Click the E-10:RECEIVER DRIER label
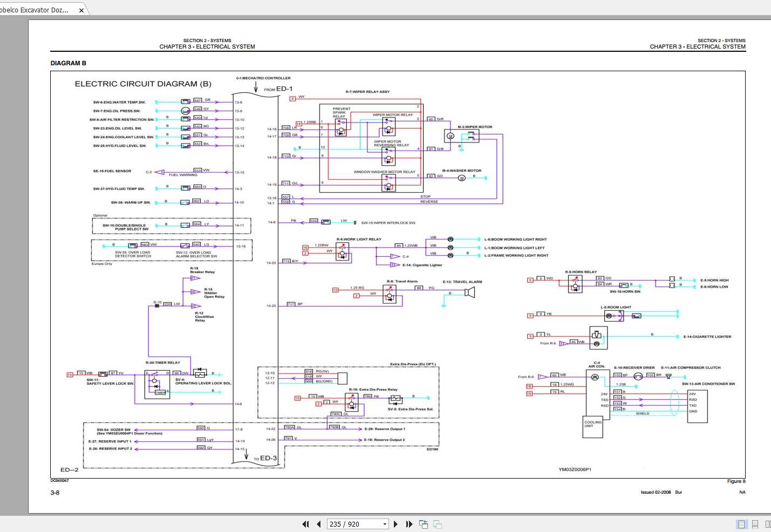This screenshot has height=532, width=771. pos(634,367)
